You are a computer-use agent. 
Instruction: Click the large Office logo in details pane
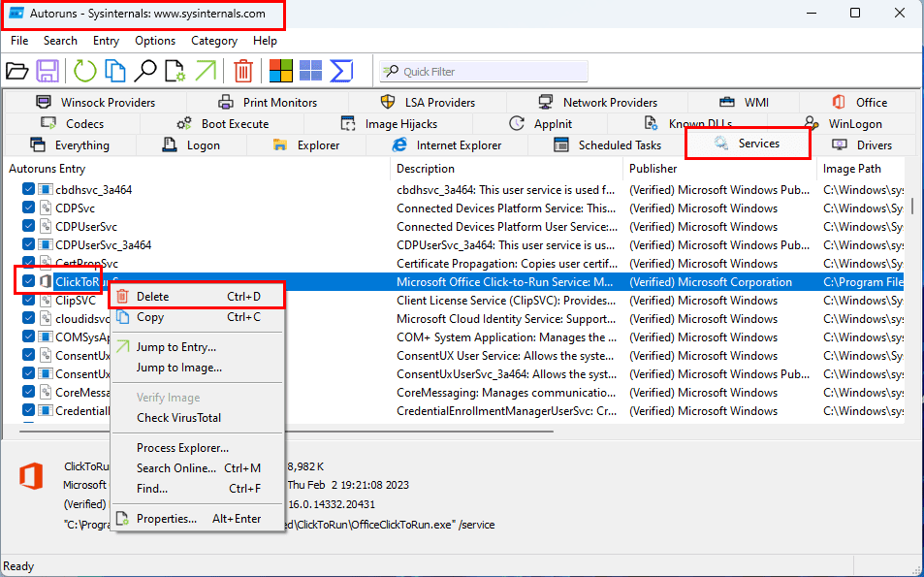point(31,476)
